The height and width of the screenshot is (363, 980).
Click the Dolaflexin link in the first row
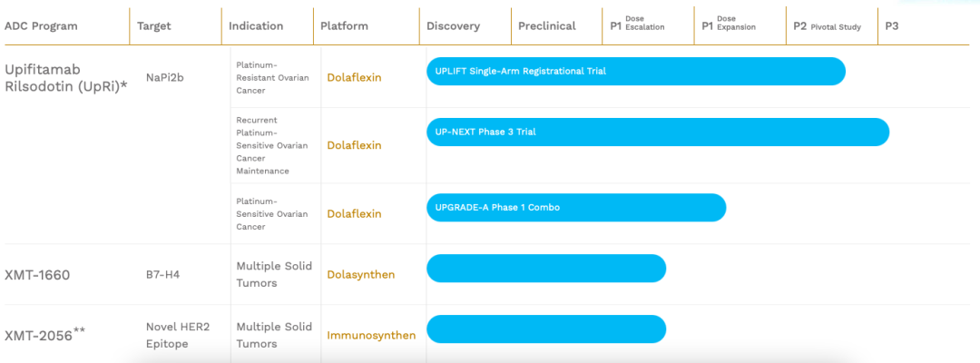click(x=354, y=77)
